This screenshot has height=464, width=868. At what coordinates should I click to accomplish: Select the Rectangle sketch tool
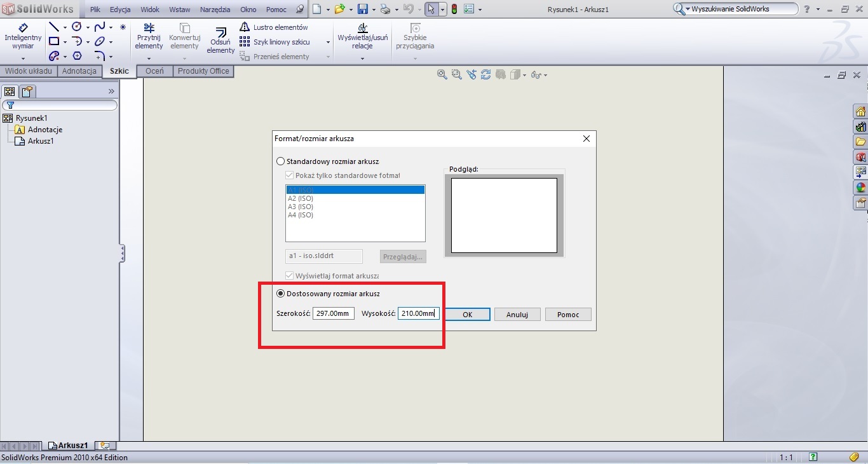[54, 41]
